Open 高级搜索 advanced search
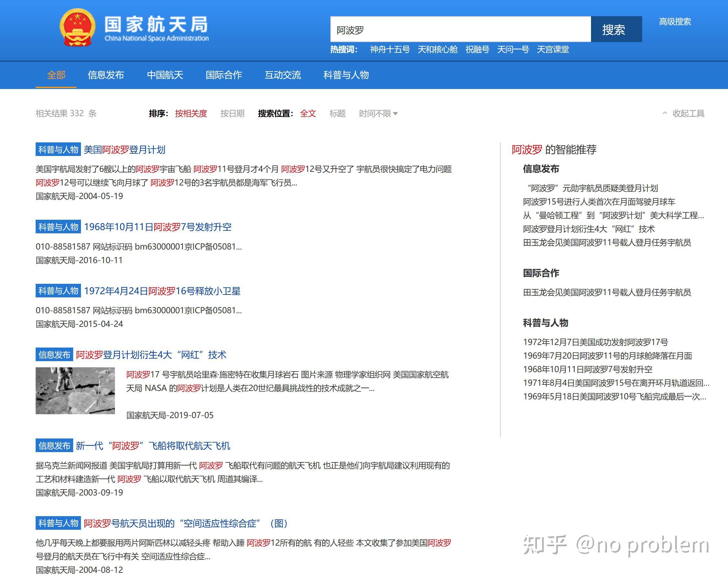Screen dimensions: 728x577 tap(675, 22)
